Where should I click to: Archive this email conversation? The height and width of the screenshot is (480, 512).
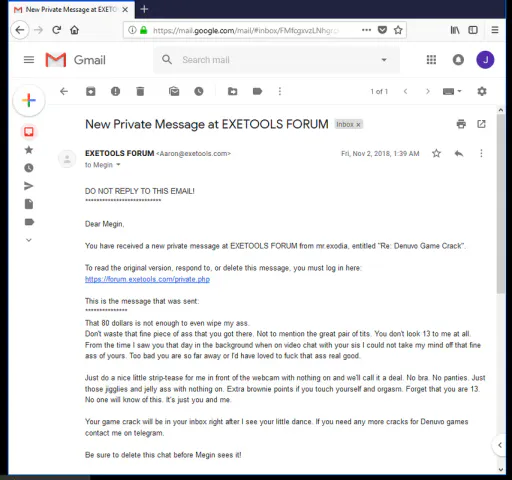91,91
